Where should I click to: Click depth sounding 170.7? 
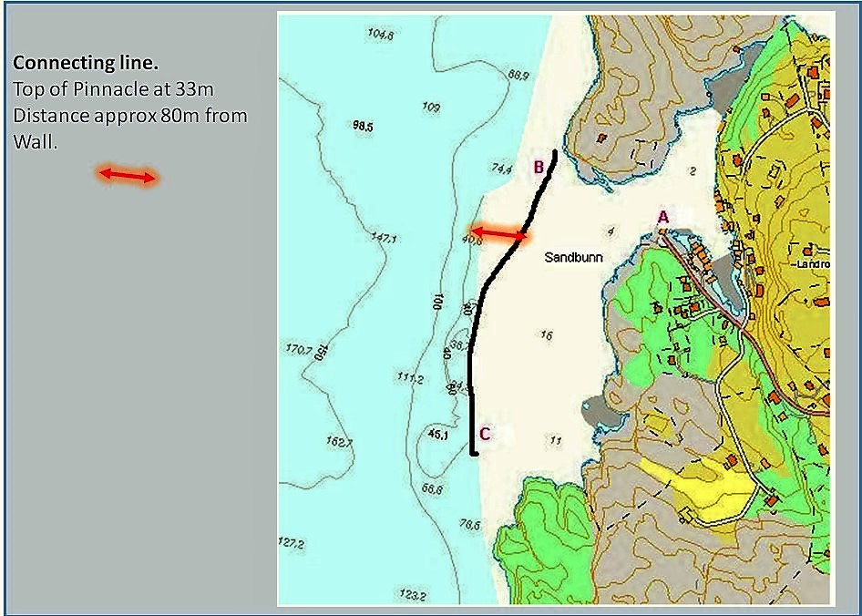tap(299, 348)
